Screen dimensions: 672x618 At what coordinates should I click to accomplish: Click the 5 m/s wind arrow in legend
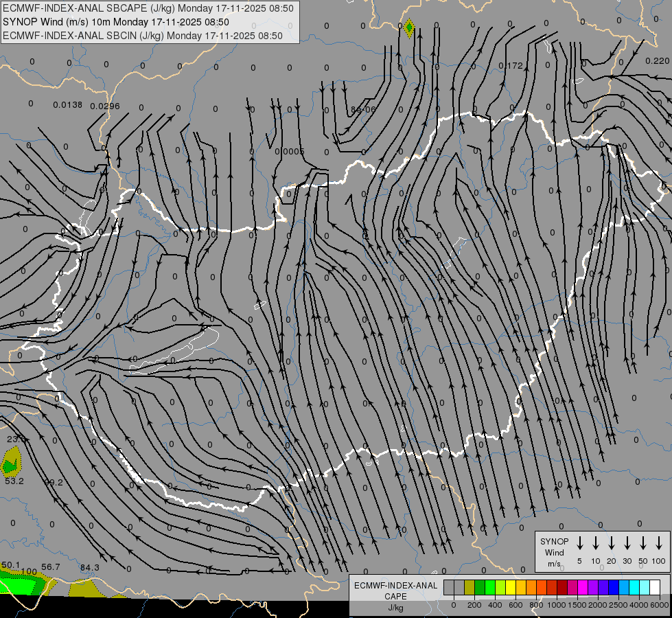(x=579, y=543)
